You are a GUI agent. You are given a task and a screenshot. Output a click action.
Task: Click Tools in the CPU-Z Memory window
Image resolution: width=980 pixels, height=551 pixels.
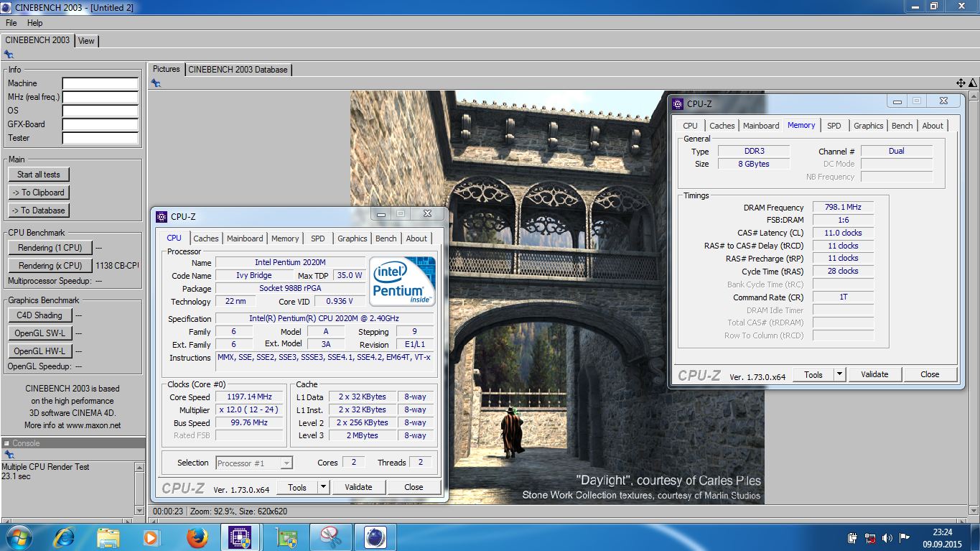[813, 374]
